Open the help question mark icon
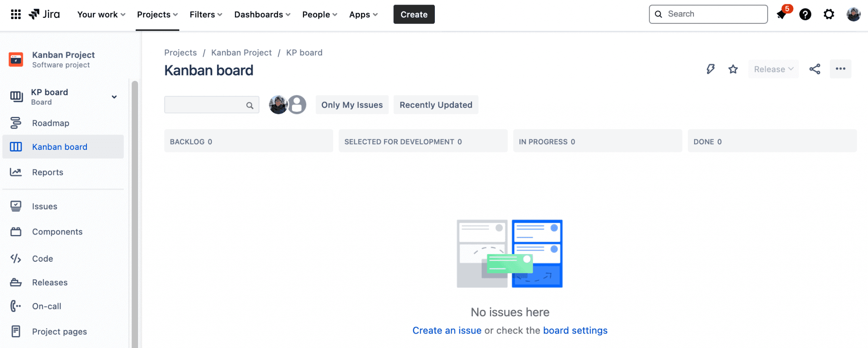This screenshot has height=348, width=868. pyautogui.click(x=805, y=14)
